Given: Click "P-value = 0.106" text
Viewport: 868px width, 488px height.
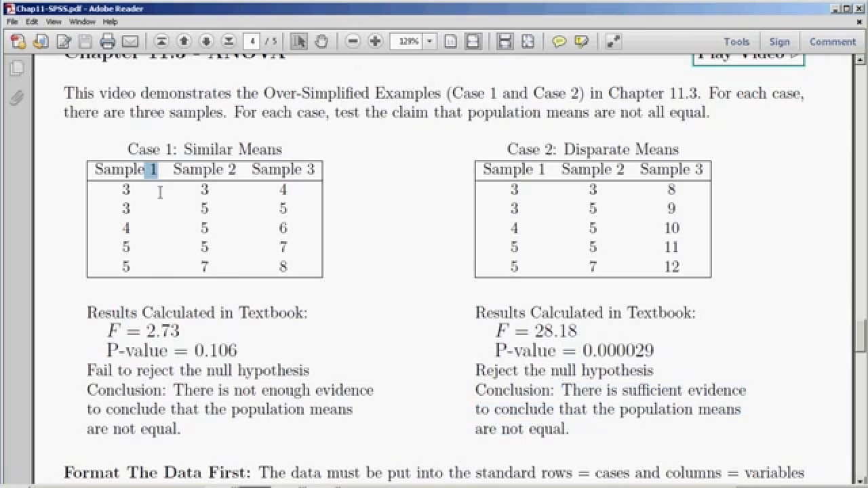Looking at the screenshot, I should (172, 350).
